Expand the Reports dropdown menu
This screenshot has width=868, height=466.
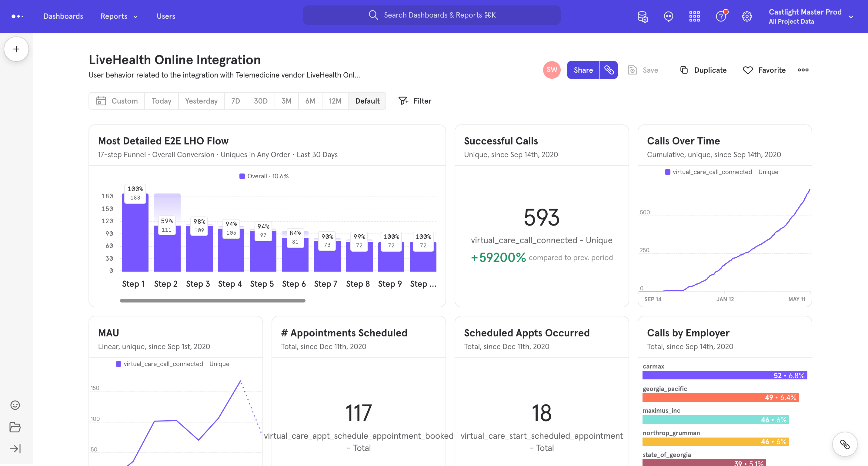119,16
